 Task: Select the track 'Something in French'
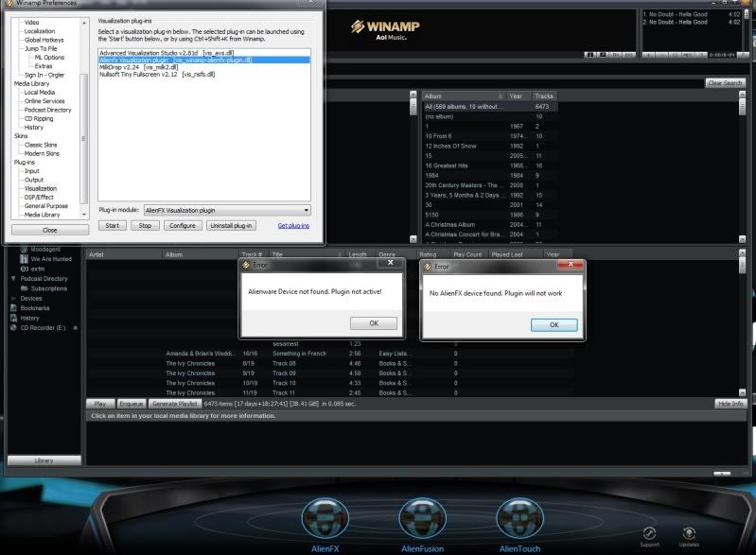click(329, 354)
